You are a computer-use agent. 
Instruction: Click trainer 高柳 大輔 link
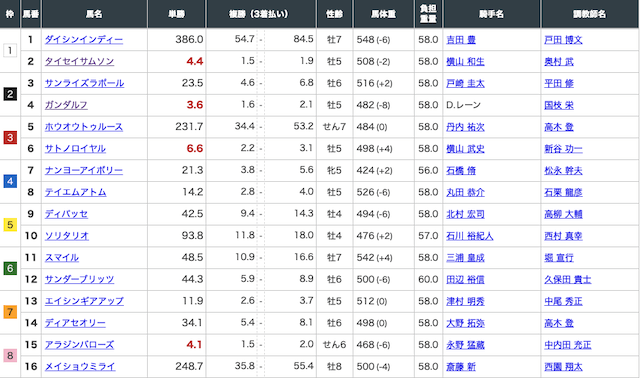point(563,214)
